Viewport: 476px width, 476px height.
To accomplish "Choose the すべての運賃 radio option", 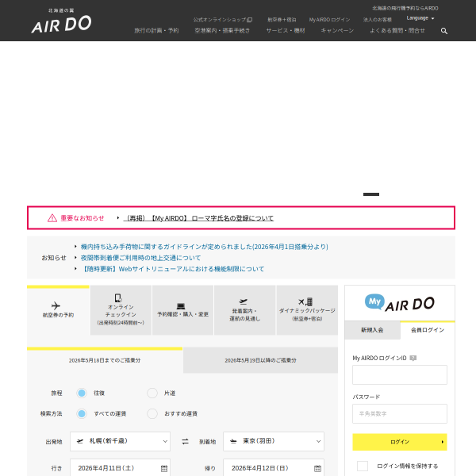I will pyautogui.click(x=82, y=414).
